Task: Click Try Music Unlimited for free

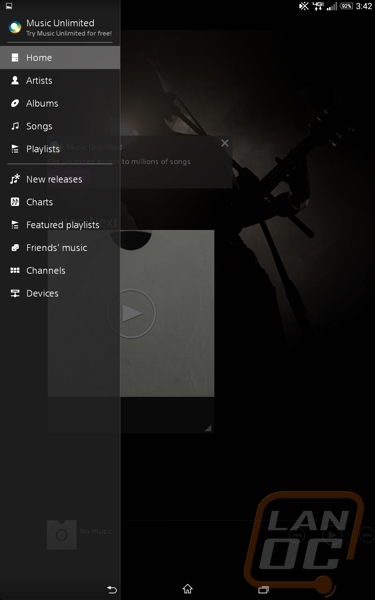Action: pos(69,34)
